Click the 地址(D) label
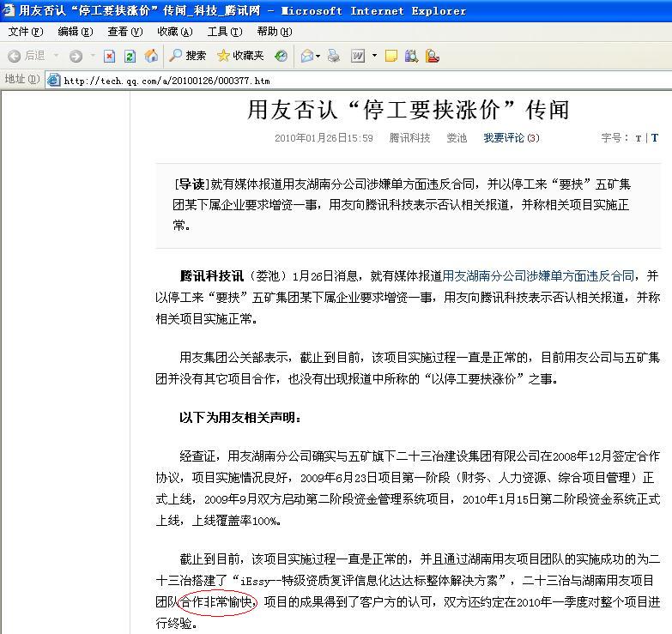This screenshot has width=672, height=634. [21, 79]
